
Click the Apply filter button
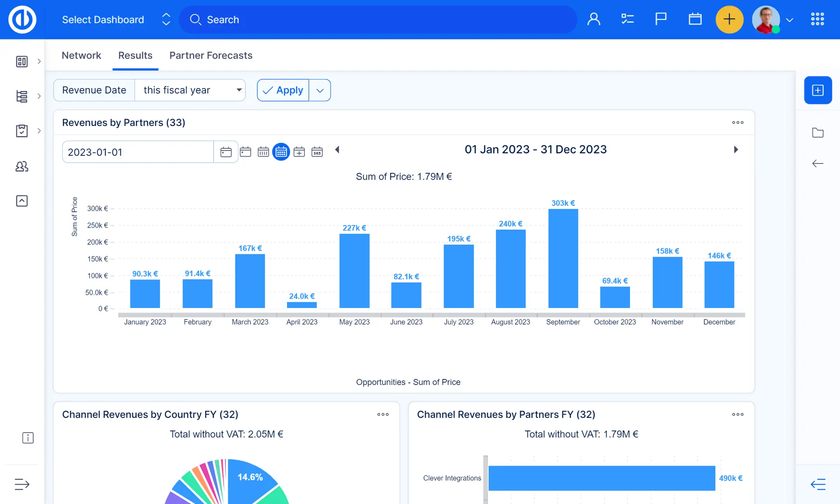tap(283, 90)
